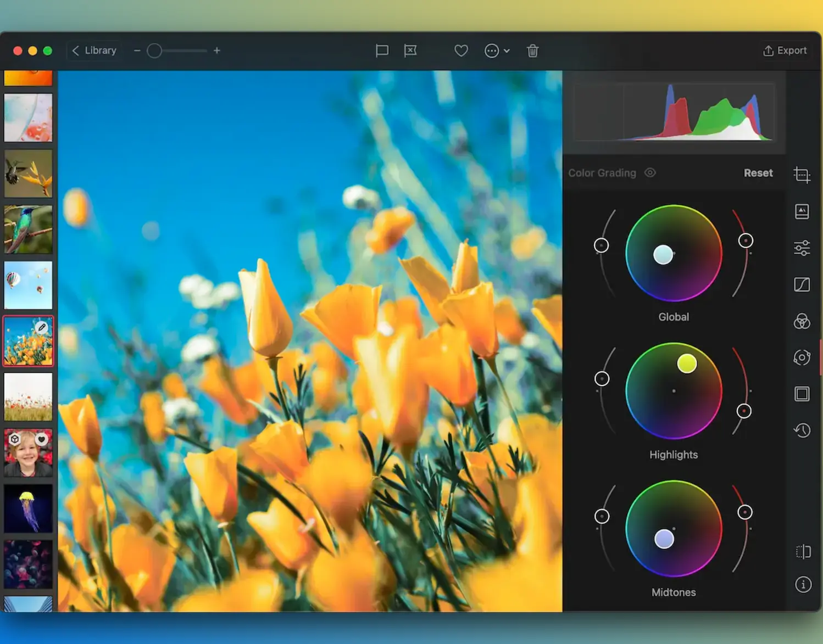Image resolution: width=823 pixels, height=644 pixels.
Task: Reset the Color Grading adjustments
Action: (758, 173)
